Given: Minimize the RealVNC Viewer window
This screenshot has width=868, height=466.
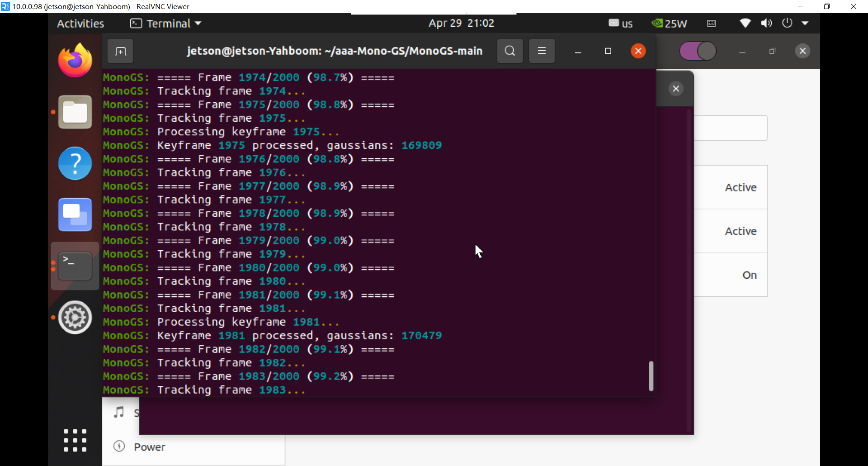Looking at the screenshot, I should (801, 6).
